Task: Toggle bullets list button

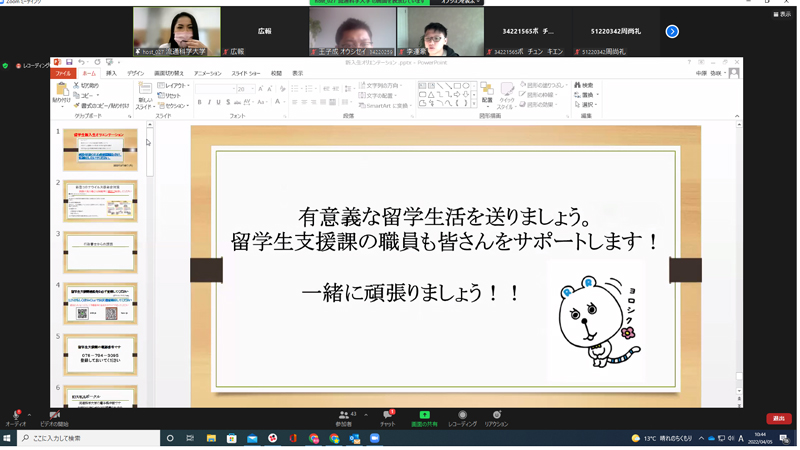Action: [295, 89]
